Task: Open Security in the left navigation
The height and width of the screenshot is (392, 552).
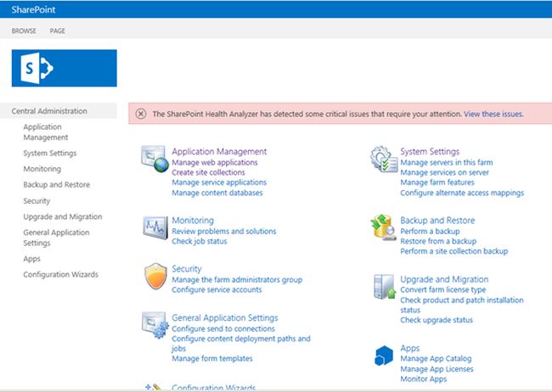Action: (x=37, y=201)
